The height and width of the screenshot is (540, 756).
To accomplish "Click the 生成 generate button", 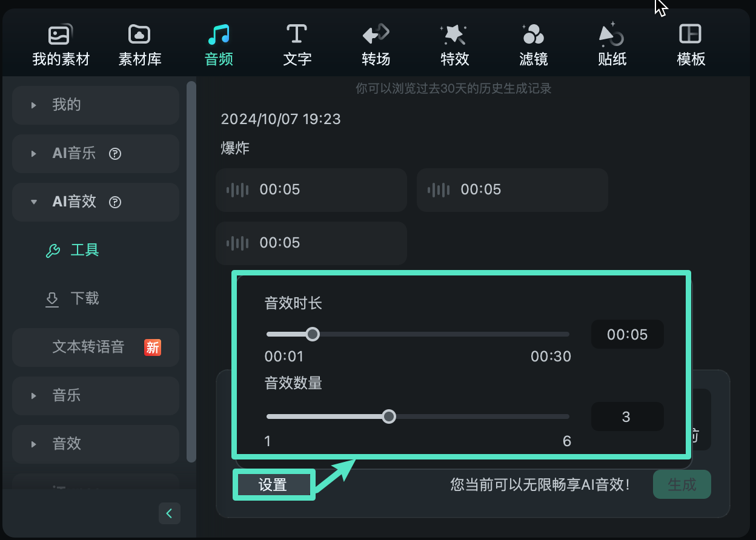I will (681, 484).
